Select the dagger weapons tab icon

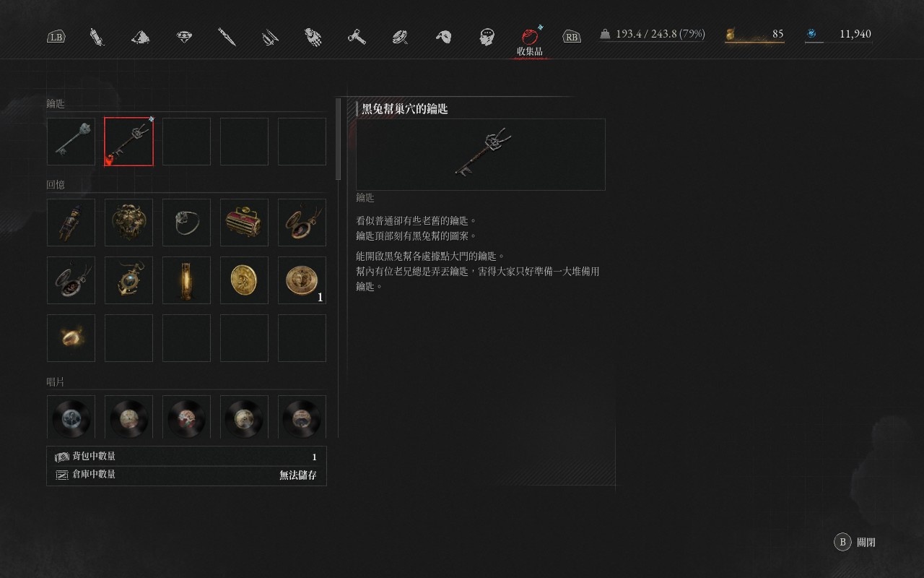pos(227,36)
